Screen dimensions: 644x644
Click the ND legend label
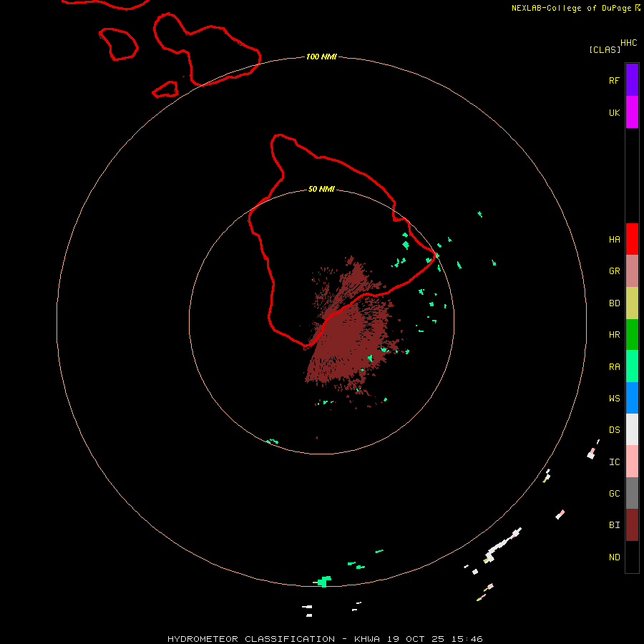click(x=614, y=557)
